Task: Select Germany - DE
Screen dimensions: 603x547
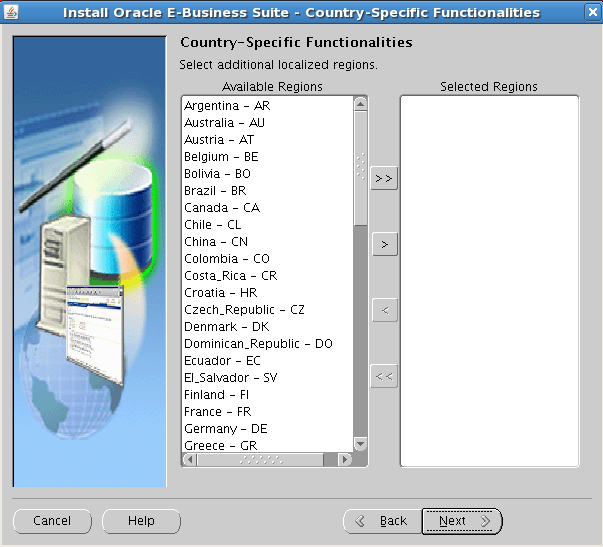Action: point(267,429)
